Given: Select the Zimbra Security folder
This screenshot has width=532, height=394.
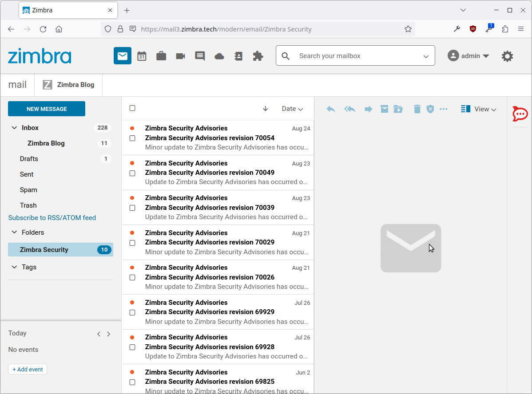Looking at the screenshot, I should click(60, 249).
